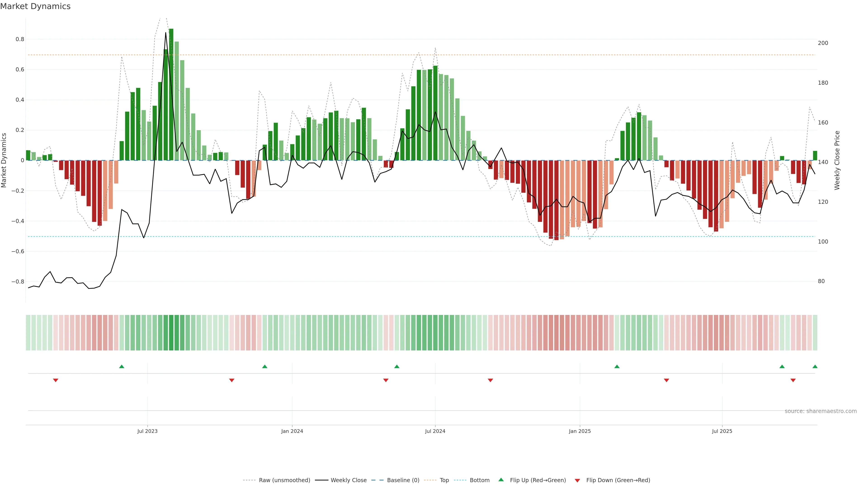Click the Flip Down red triangle legend icon
The height and width of the screenshot is (488, 868).
point(577,481)
